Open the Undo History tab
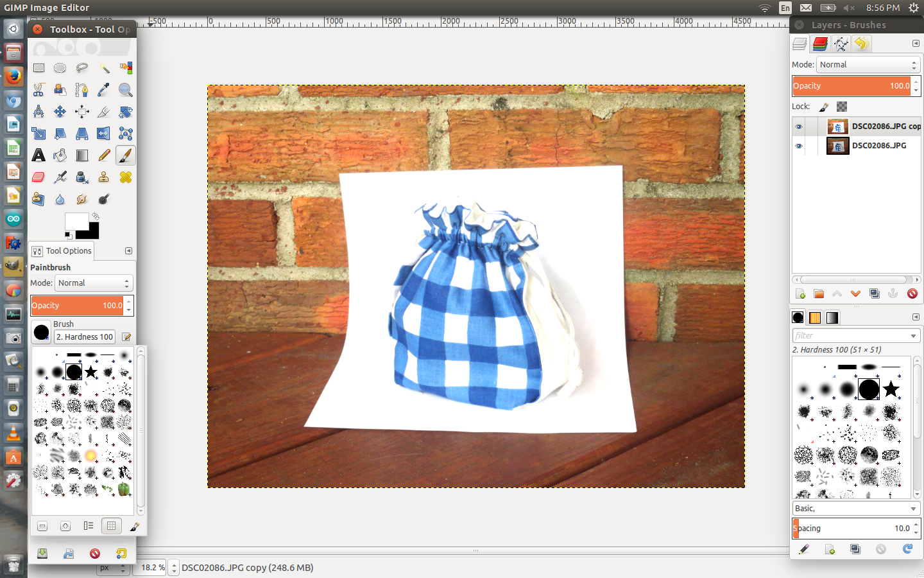Viewport: 924px width, 578px height. click(x=862, y=44)
